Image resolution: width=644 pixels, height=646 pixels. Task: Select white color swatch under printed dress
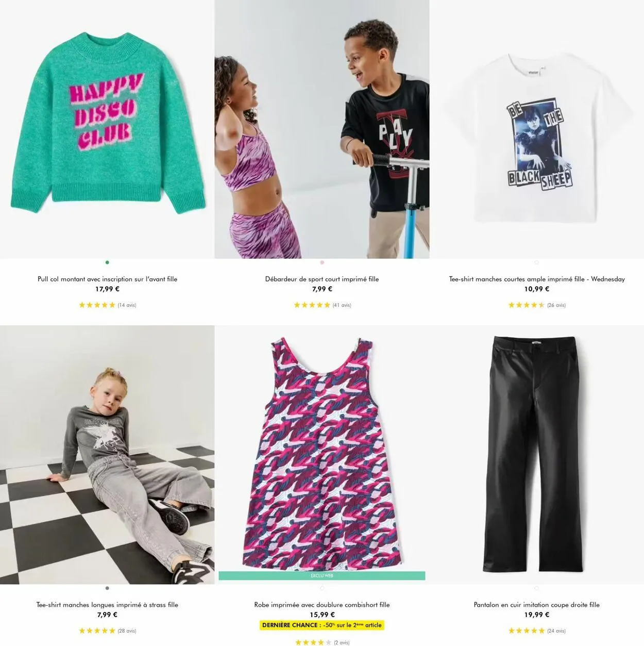coord(322,588)
